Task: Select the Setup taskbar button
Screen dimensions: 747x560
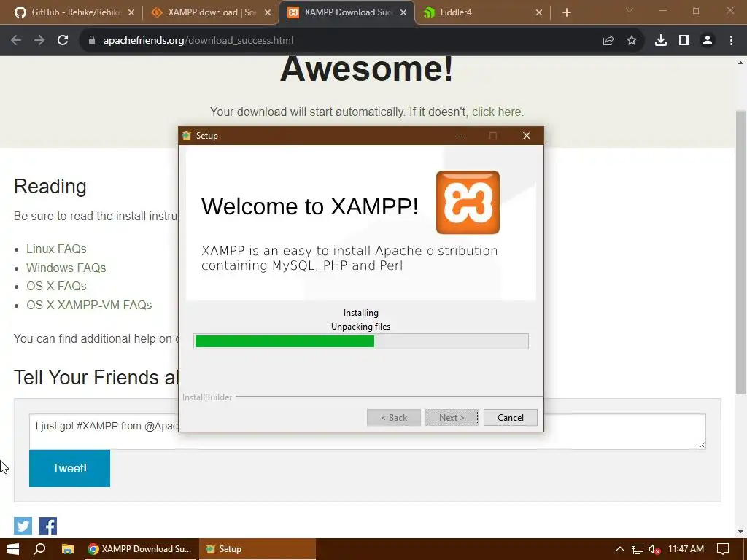Action: 258,549
